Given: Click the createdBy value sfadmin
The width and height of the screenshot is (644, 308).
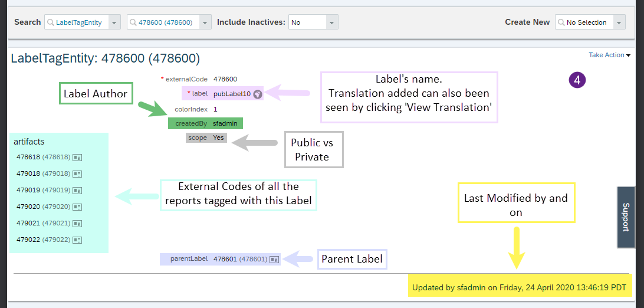Looking at the screenshot, I should 225,123.
